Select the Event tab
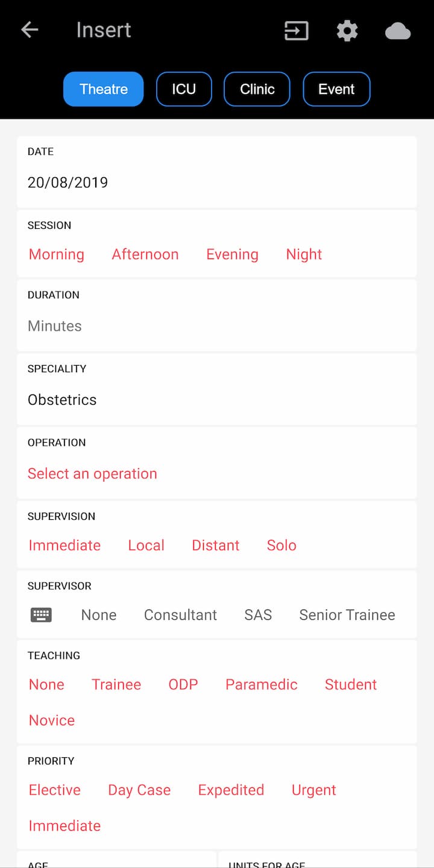This screenshot has width=434, height=868. tap(336, 89)
